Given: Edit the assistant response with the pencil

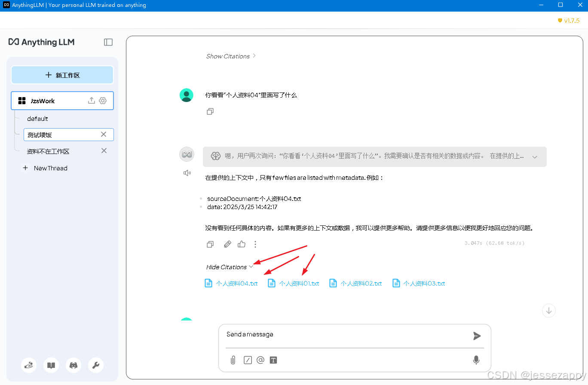Looking at the screenshot, I should [x=228, y=244].
